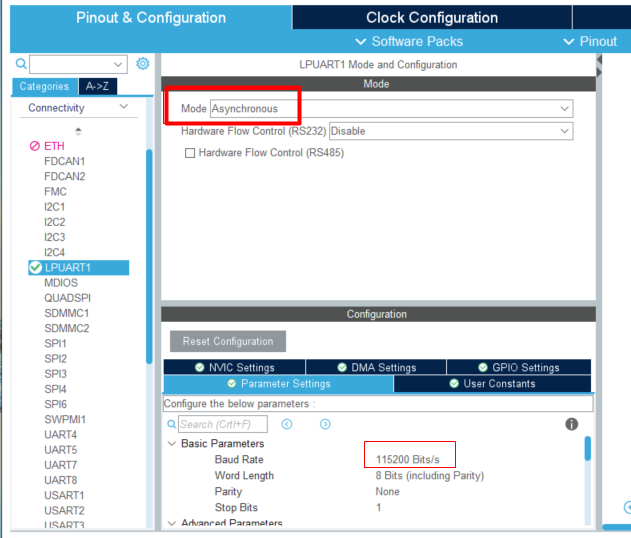Open the User Constants tab
Viewport: 631px width, 538px height.
(493, 383)
